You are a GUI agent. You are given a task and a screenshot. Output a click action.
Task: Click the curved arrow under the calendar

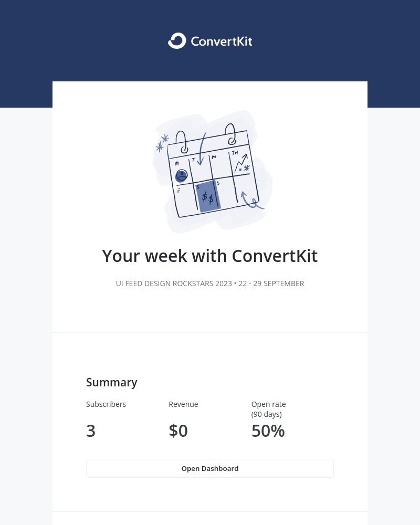click(x=251, y=202)
